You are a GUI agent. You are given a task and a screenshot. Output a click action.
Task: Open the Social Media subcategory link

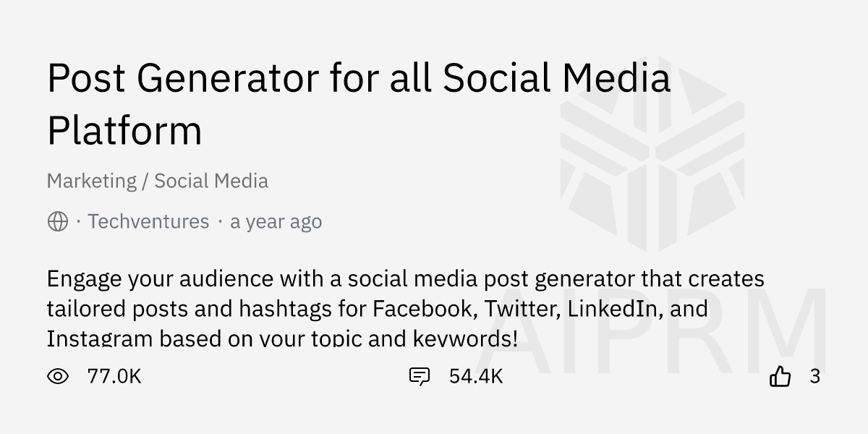[210, 181]
